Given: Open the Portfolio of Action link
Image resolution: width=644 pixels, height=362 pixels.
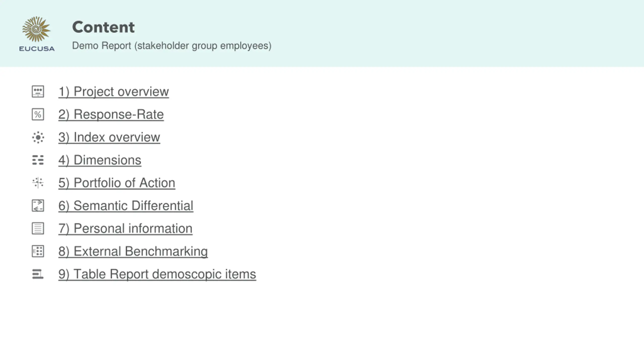Looking at the screenshot, I should point(117,183).
